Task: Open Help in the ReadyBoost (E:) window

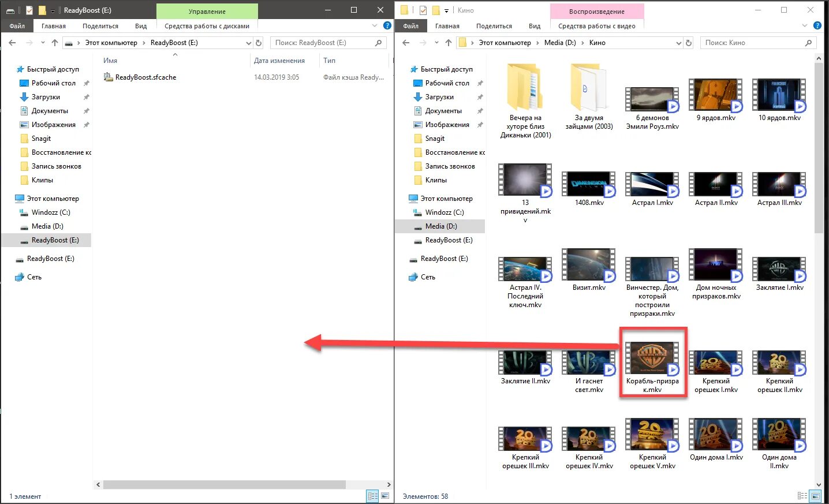Action: pyautogui.click(x=387, y=25)
